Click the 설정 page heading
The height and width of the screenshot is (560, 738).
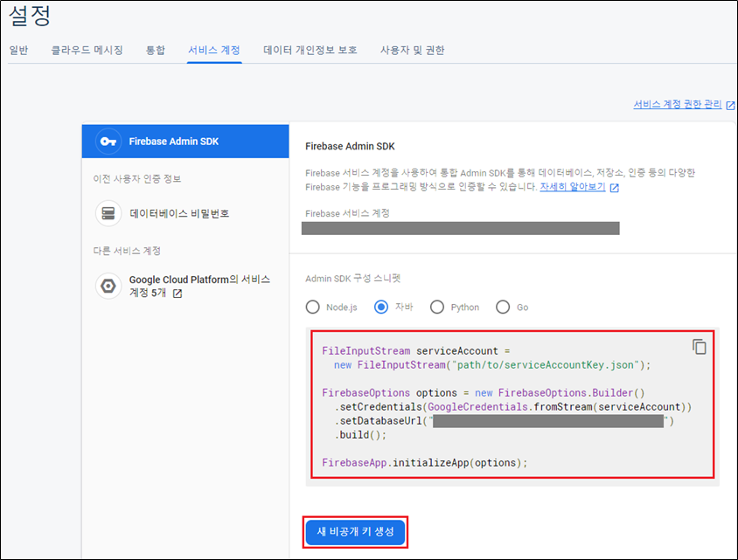[29, 16]
